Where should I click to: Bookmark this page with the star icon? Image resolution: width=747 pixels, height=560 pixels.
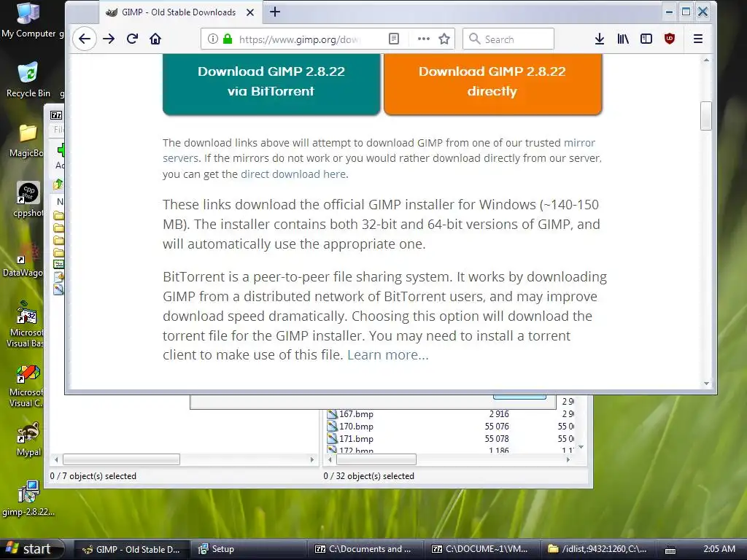(x=444, y=39)
